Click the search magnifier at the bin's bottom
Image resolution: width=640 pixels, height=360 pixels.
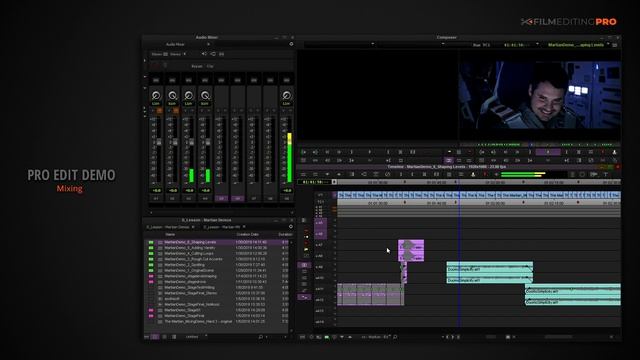pyautogui.click(x=260, y=337)
